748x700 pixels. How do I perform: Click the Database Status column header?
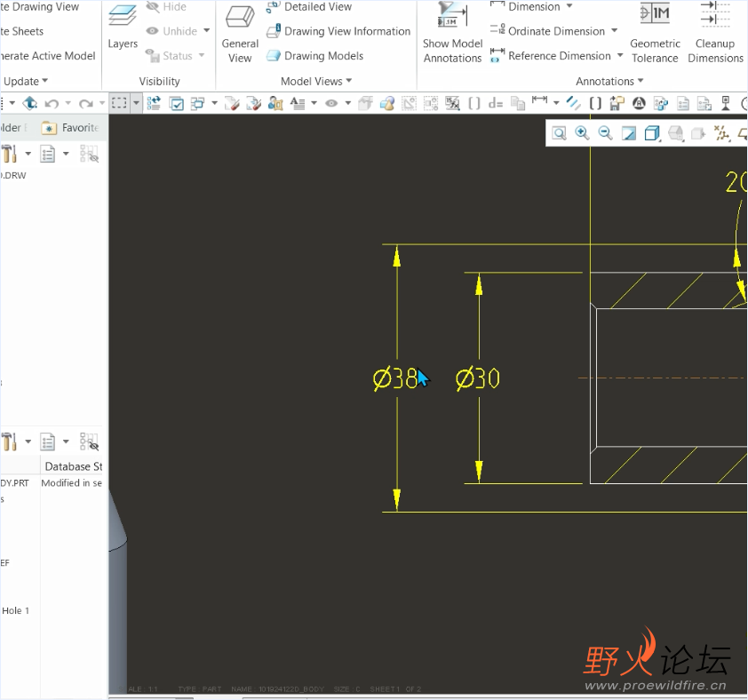[x=73, y=466]
